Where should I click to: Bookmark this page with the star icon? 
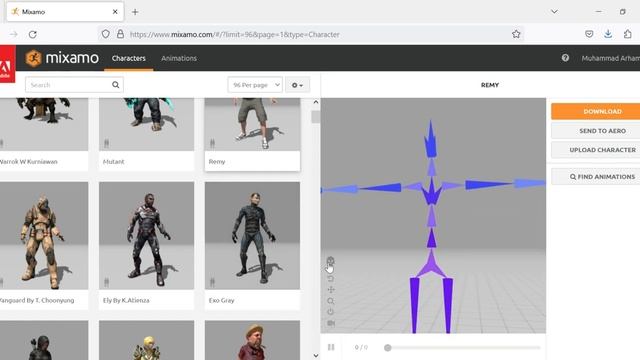click(516, 34)
